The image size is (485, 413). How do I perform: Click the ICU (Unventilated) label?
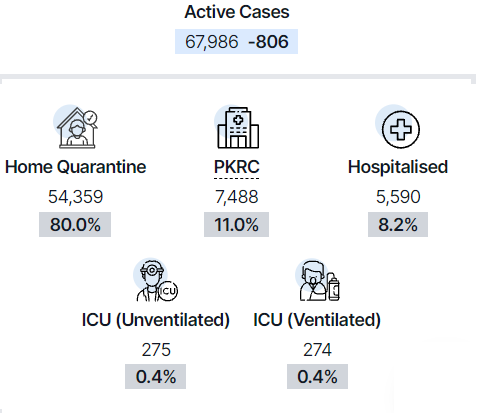click(156, 320)
